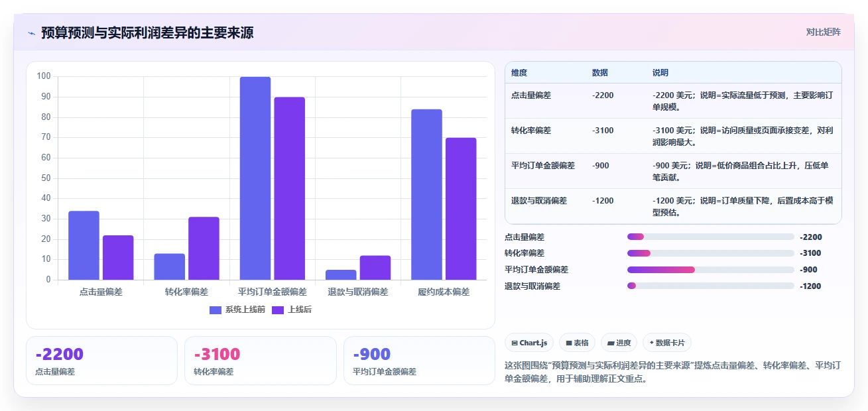Click the 表格 tag chip
This screenshot has height=411, width=868.
577,343
